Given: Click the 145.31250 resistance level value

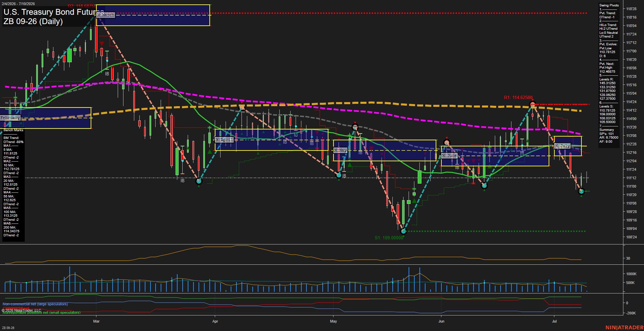Looking at the screenshot, I should [x=607, y=83].
